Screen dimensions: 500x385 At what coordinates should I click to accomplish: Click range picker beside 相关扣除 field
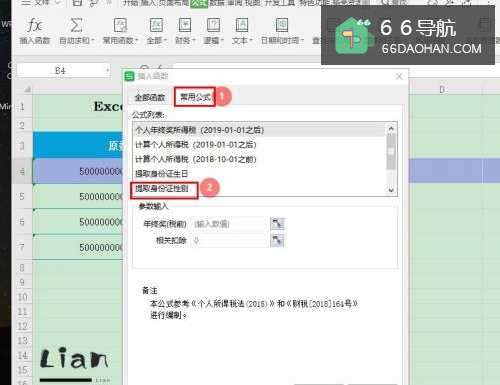coord(277,240)
